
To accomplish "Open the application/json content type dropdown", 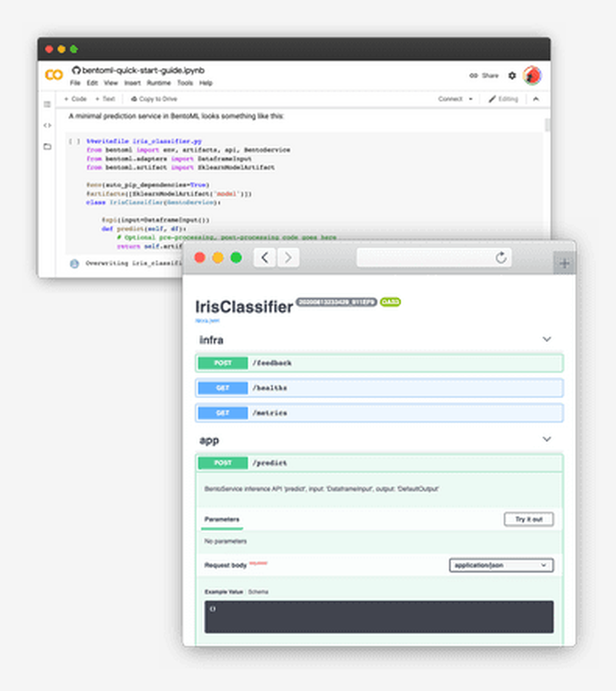I will (x=501, y=565).
